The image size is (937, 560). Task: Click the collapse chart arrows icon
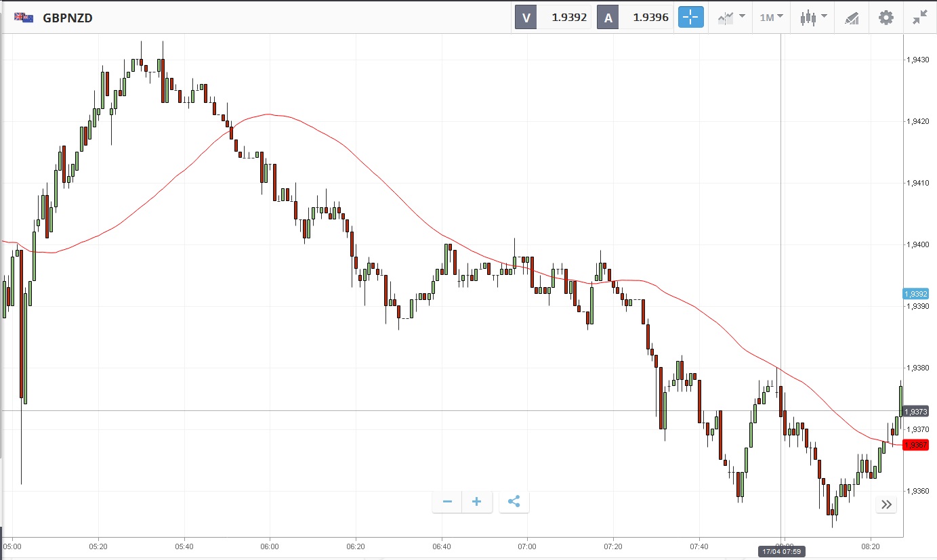click(x=919, y=18)
